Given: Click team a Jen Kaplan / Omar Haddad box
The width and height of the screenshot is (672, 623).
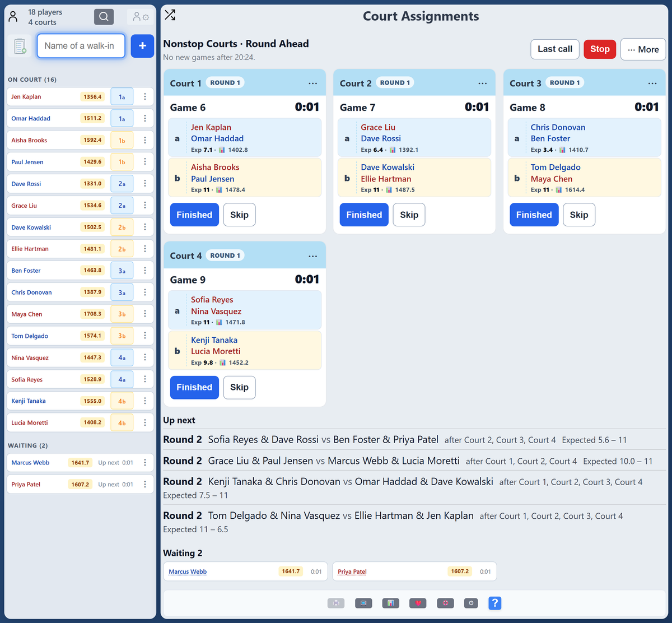Looking at the screenshot, I should (245, 138).
